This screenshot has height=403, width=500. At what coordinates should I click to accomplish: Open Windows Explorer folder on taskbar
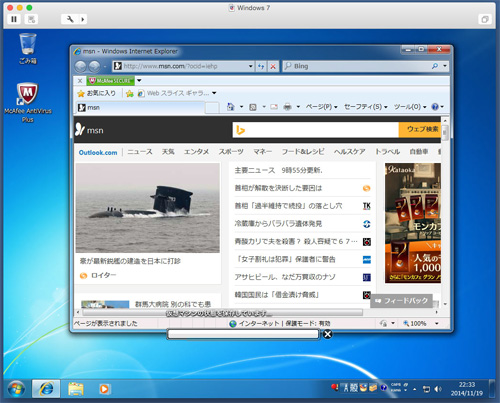click(76, 389)
